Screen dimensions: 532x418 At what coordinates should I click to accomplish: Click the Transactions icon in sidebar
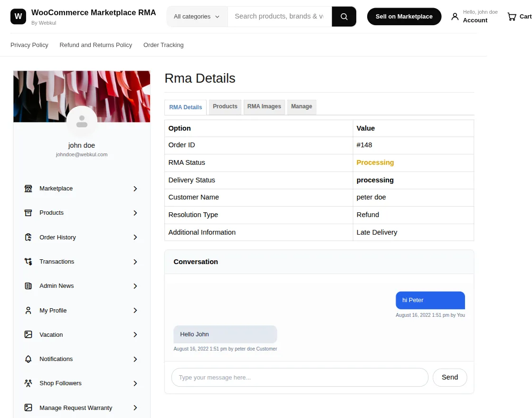click(28, 262)
